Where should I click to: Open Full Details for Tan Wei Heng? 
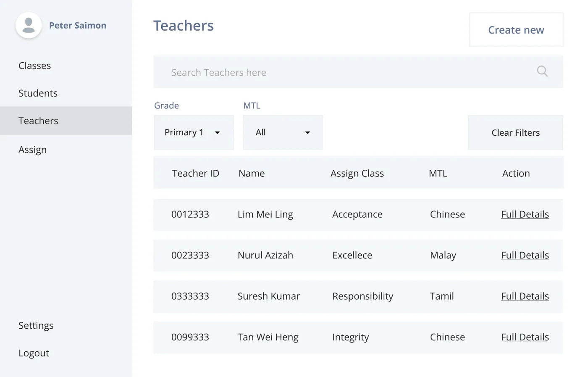click(x=525, y=337)
